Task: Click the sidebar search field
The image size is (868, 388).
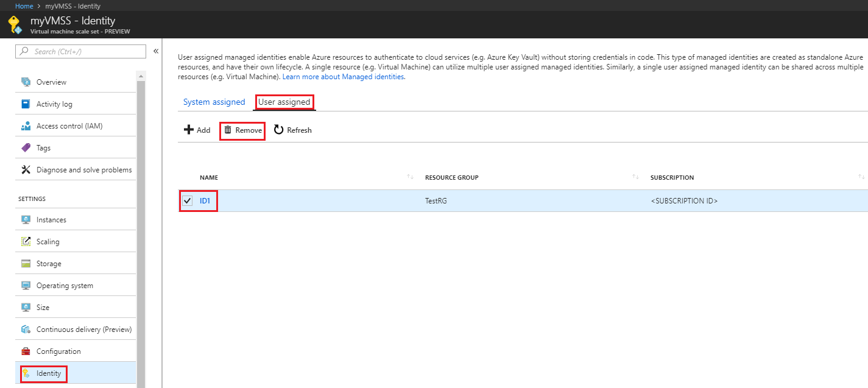Action: click(85, 52)
